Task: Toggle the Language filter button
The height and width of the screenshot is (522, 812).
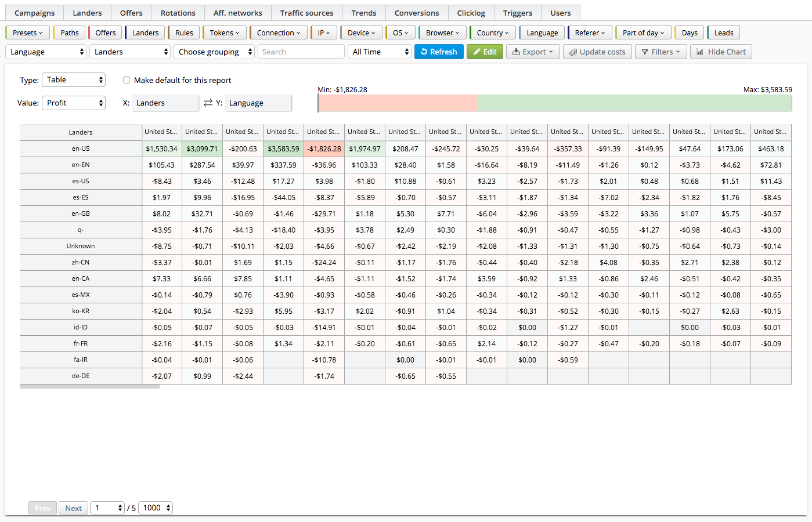Action: click(x=542, y=32)
